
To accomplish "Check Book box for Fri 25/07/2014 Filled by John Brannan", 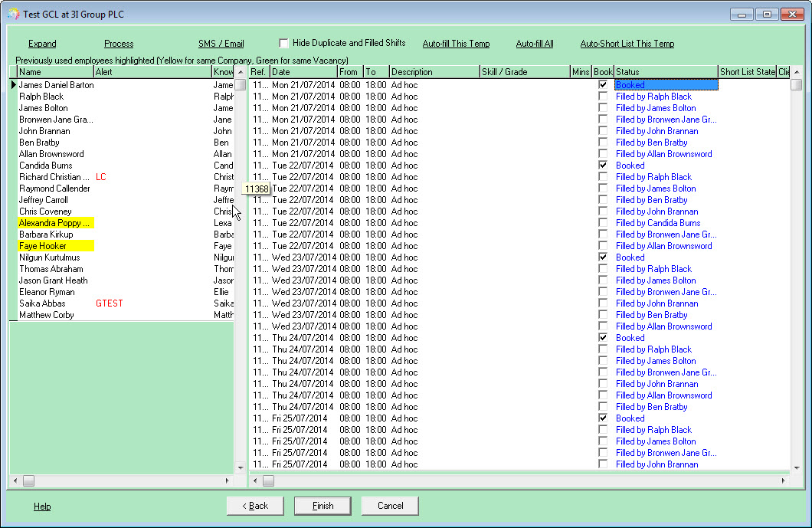I will [x=603, y=464].
